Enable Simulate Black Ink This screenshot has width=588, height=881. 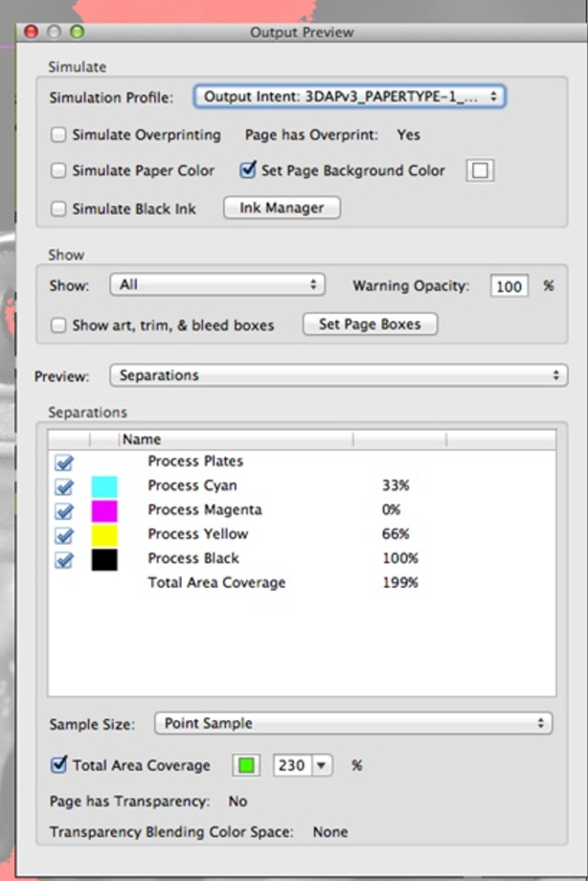coord(57,208)
